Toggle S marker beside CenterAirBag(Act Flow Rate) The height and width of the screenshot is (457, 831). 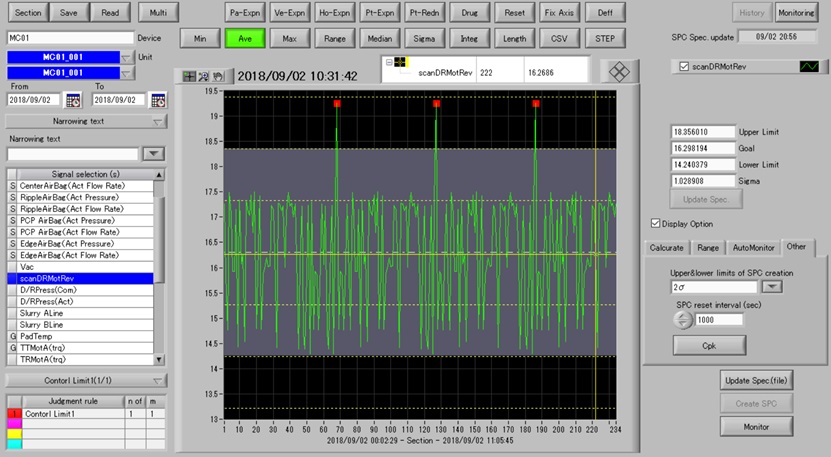pos(13,186)
